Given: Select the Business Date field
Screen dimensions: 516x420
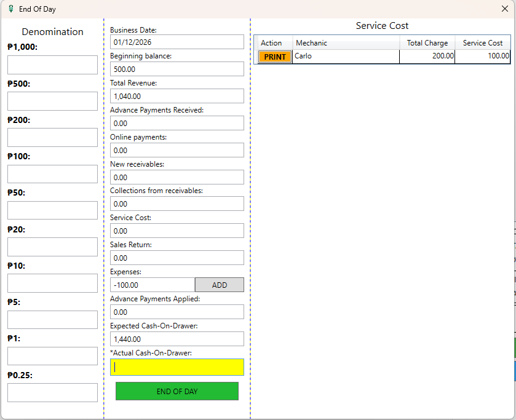Looking at the screenshot, I should click(x=177, y=42).
